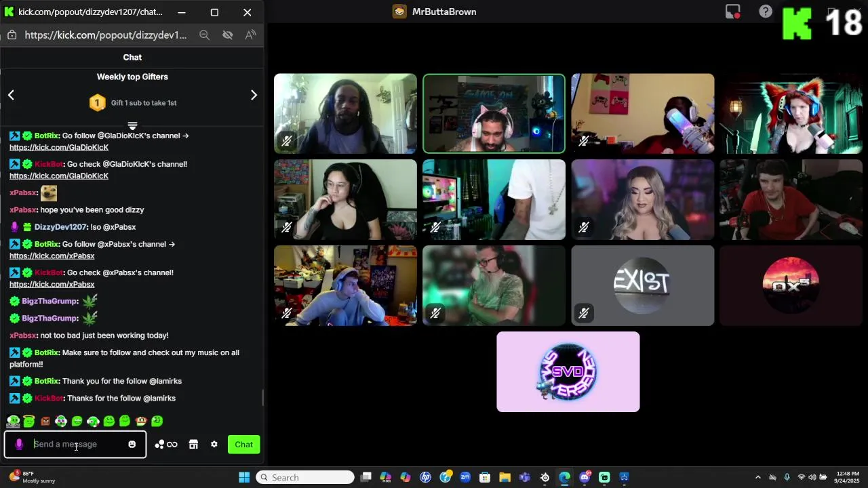Click xPabsx username on 'hope you've been good' message
Viewport: 868px width, 488px height.
click(x=22, y=210)
